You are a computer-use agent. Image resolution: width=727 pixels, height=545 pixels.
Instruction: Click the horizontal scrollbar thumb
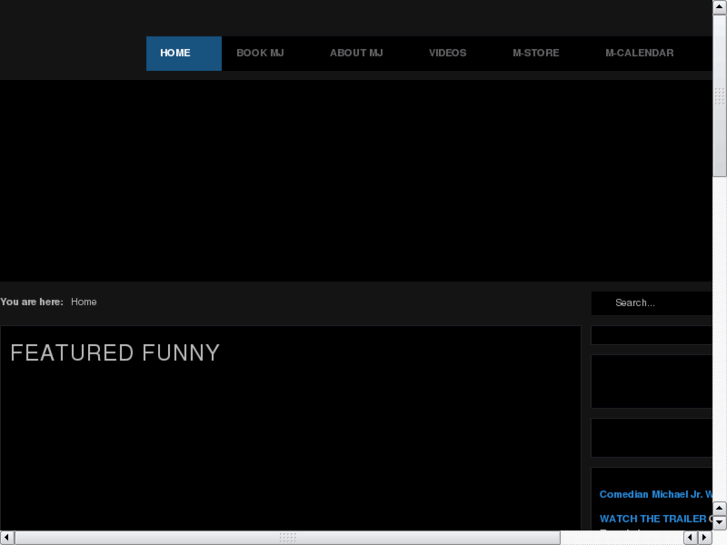pos(287,538)
